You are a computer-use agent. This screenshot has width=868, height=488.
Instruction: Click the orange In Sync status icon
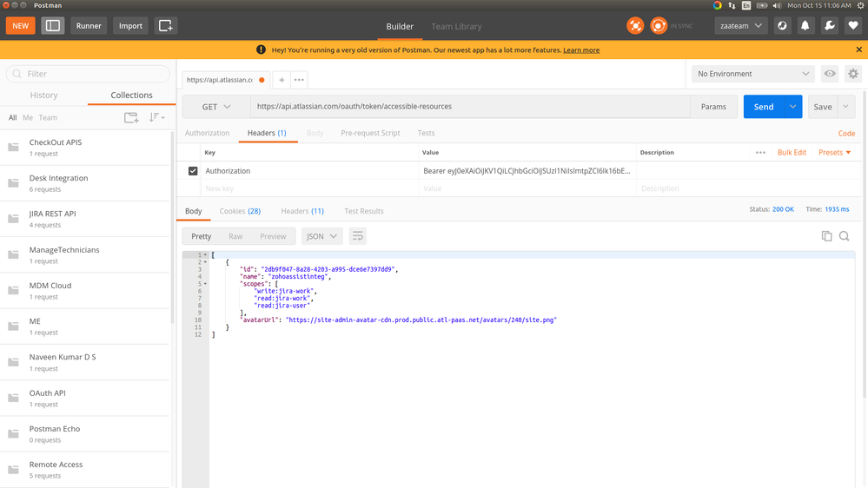(659, 26)
